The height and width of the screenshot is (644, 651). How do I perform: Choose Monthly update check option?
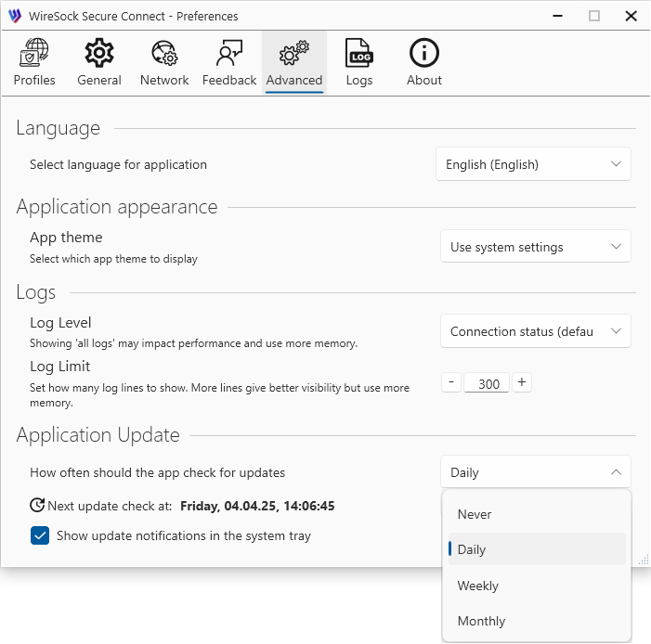tap(537, 621)
